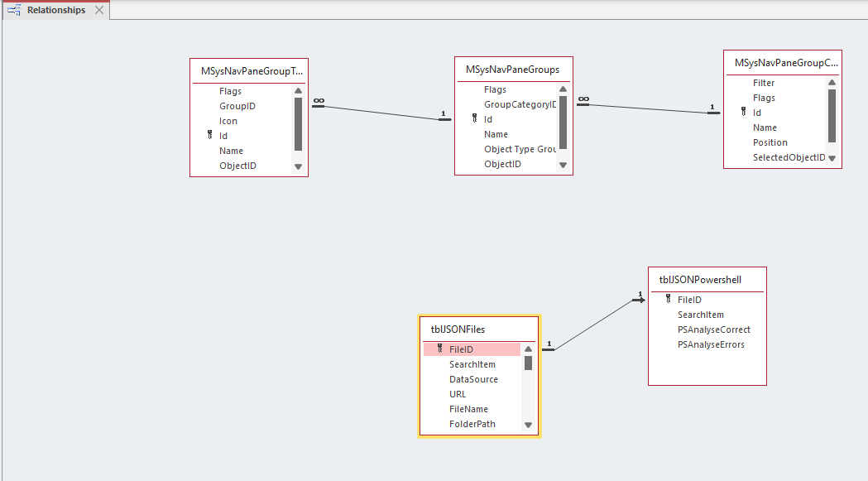
Task: Select Object Type Group field in MSysNavPaneGroups
Action: click(520, 149)
